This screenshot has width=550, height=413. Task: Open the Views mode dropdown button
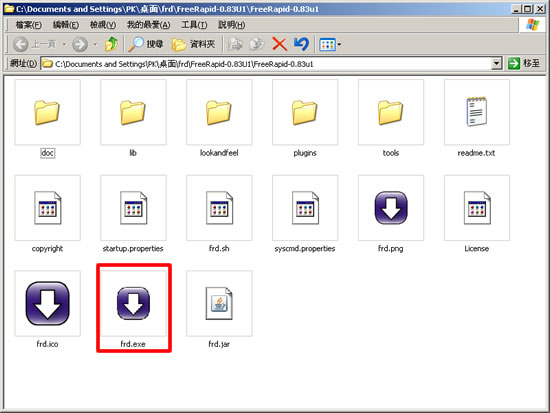330,45
